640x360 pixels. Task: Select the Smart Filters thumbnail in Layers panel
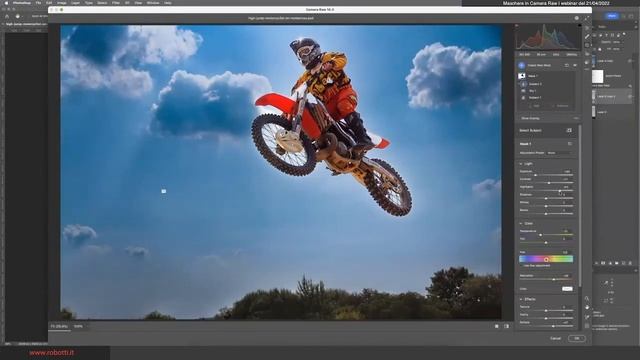(x=598, y=76)
